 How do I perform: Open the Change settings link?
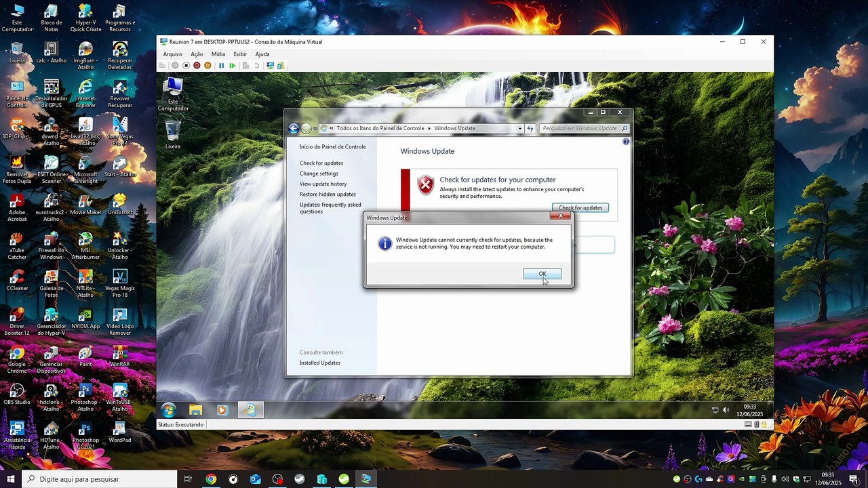319,174
